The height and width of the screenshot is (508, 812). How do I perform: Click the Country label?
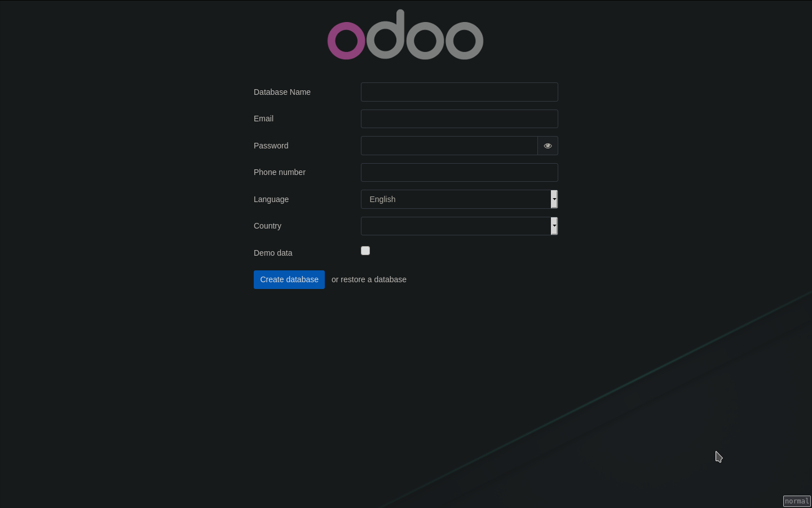pos(267,226)
